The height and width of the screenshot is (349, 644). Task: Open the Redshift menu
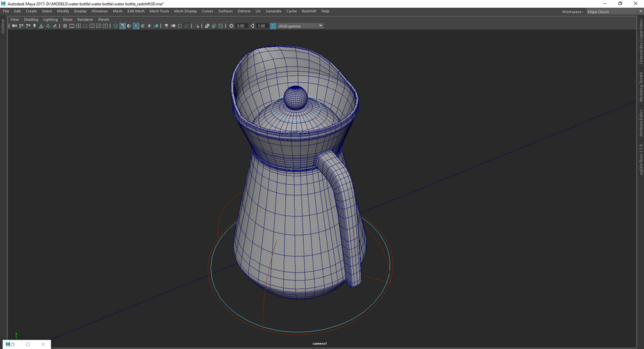click(309, 11)
